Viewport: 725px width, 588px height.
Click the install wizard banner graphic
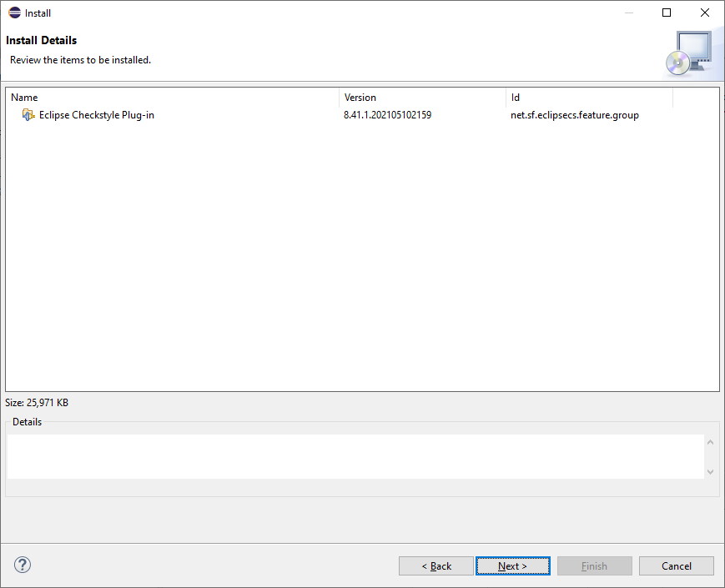click(691, 52)
